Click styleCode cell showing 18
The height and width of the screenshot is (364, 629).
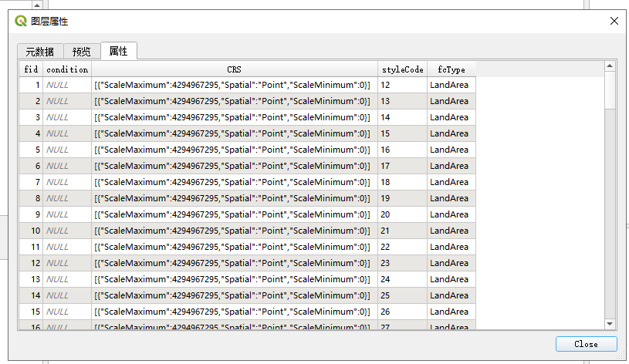point(402,183)
